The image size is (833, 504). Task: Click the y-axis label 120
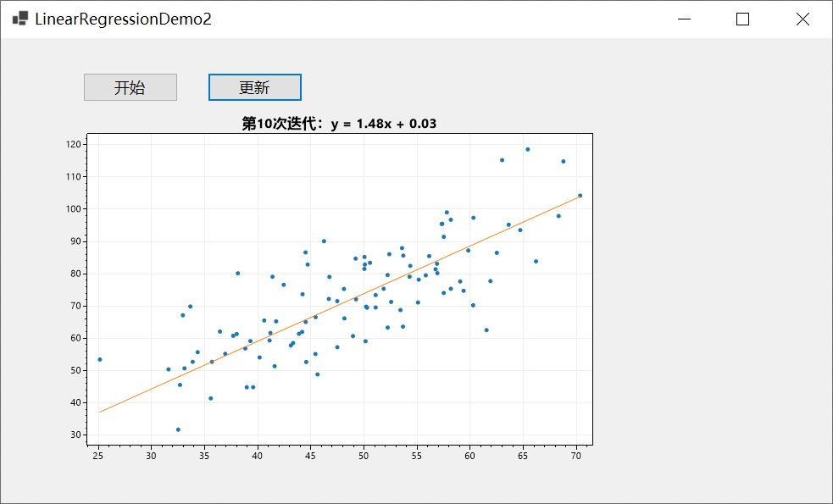click(74, 145)
